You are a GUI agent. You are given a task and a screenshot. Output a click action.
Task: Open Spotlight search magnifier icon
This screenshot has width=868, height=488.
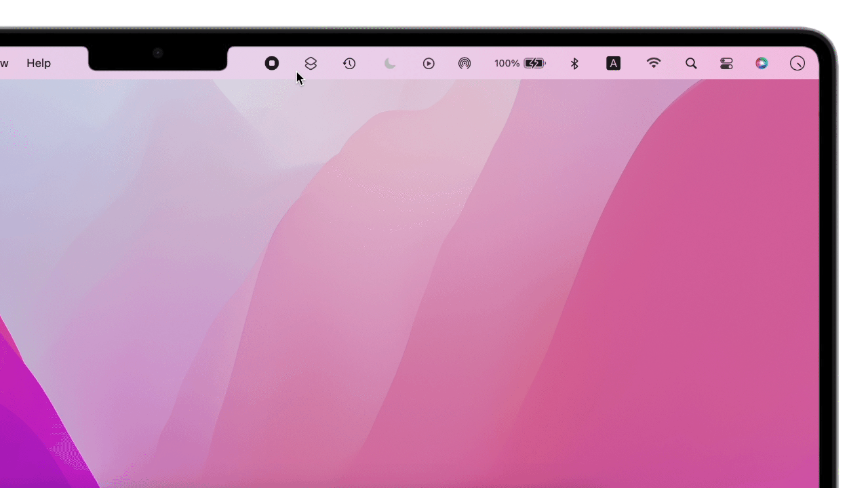tap(691, 63)
